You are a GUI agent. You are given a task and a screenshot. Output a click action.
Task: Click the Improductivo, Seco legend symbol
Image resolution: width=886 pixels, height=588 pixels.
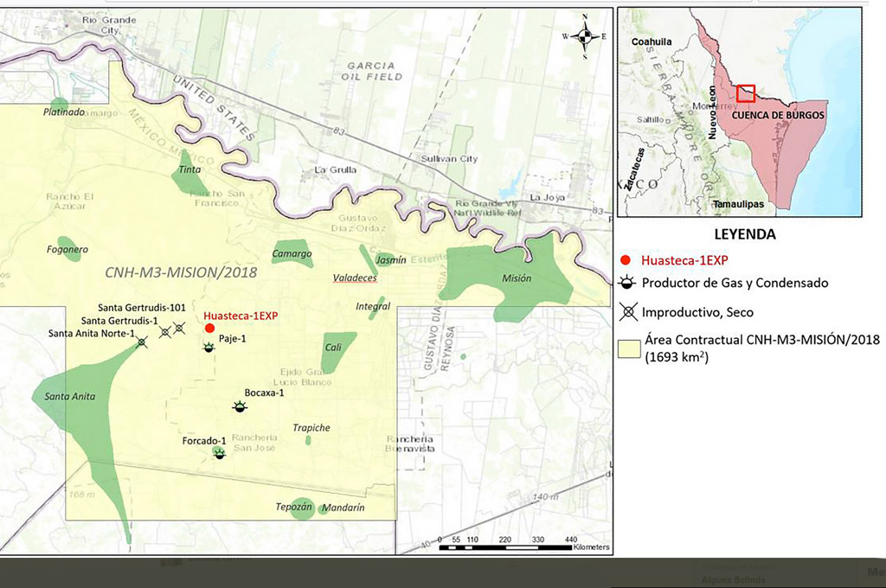(x=628, y=312)
